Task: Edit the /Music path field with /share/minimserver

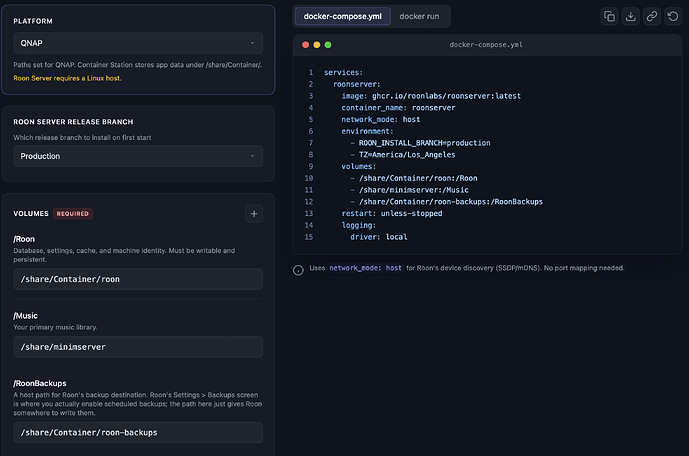Action: 138,347
